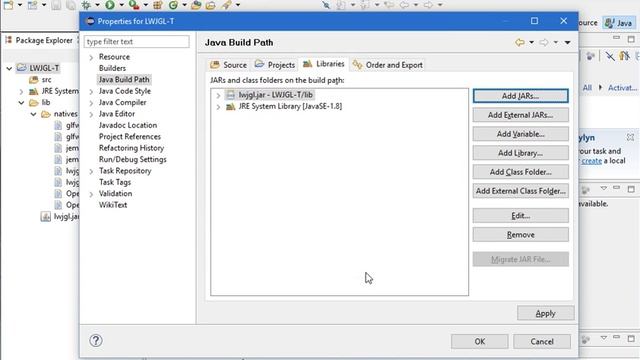Screen dimensions: 640x360
Task: Click the Apply button
Action: pyautogui.click(x=545, y=313)
